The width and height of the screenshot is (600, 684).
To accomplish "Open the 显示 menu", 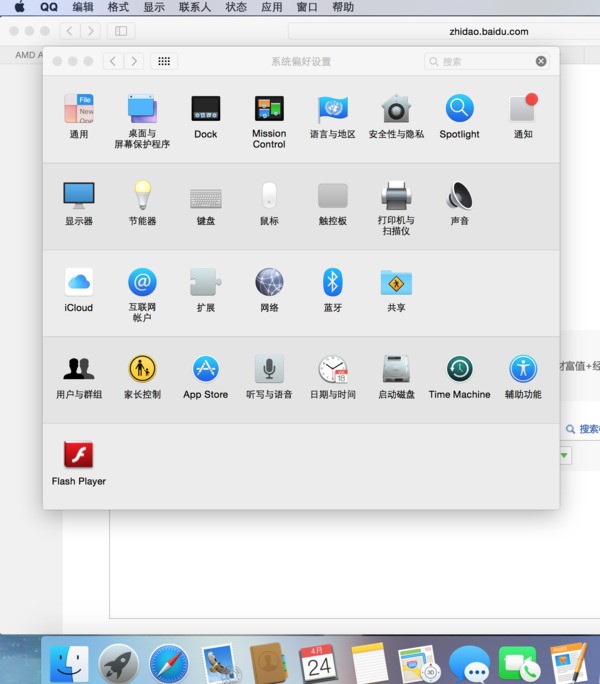I will pyautogui.click(x=154, y=7).
